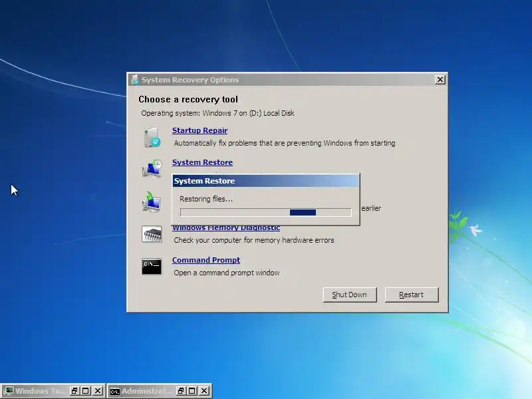The image size is (532, 399).
Task: Close the Administrat... minimized window
Action: (204, 391)
